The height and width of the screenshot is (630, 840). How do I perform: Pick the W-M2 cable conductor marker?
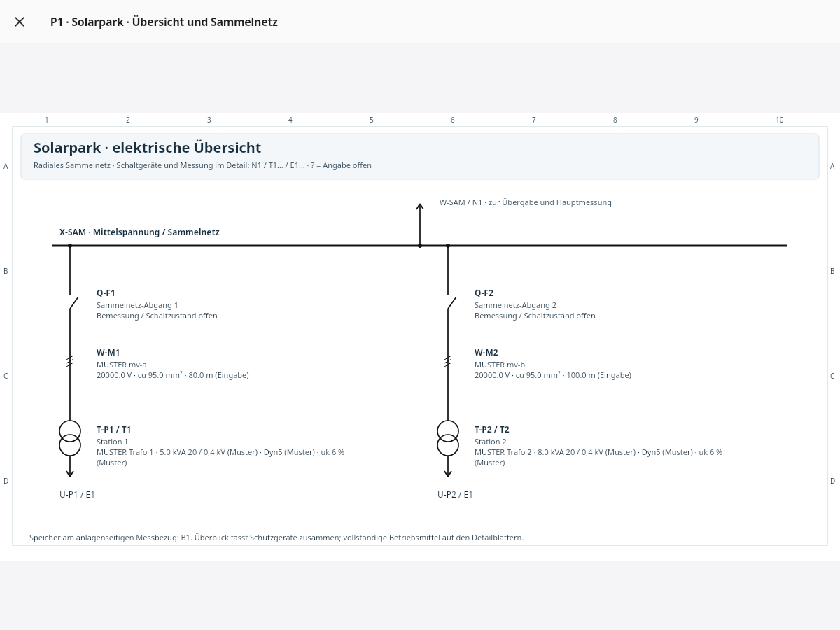tap(448, 361)
